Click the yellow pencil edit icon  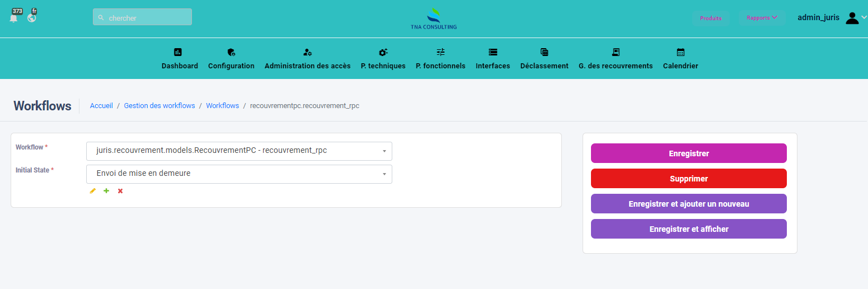[93, 191]
